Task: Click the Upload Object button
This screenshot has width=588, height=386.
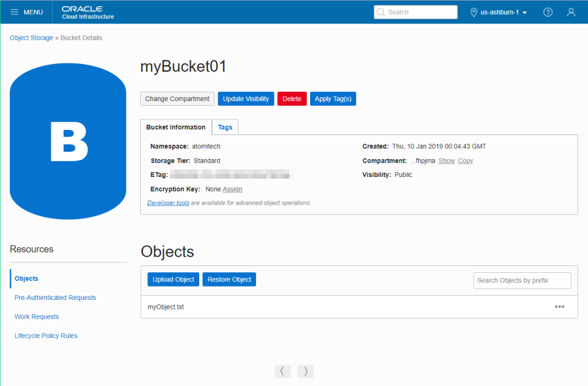Action: (x=173, y=280)
